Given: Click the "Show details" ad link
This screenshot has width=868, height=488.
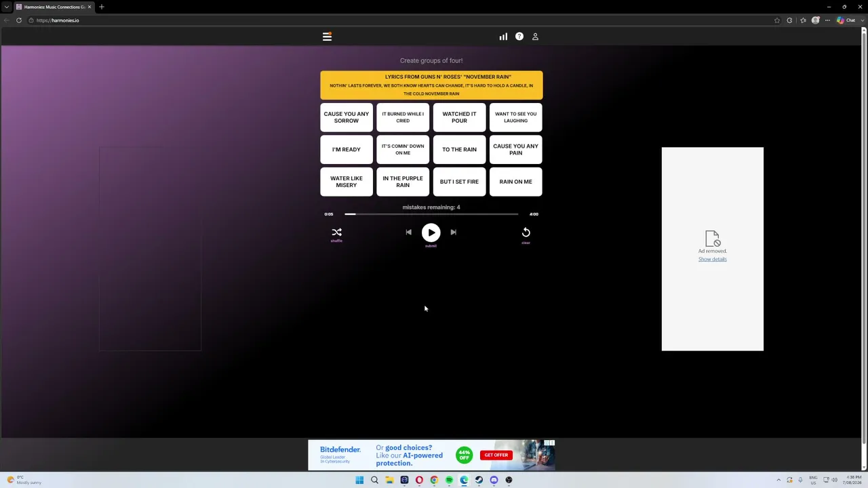Looking at the screenshot, I should (x=713, y=259).
